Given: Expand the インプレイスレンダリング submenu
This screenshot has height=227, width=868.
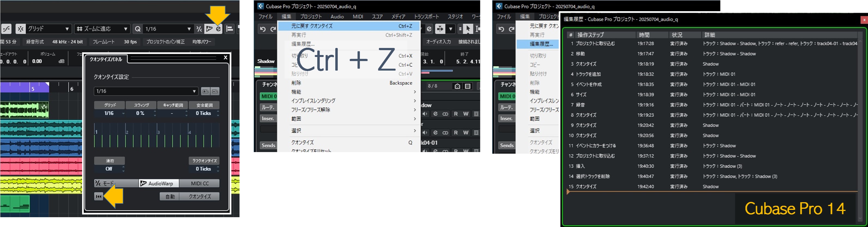Looking at the screenshot, I should [x=349, y=101].
